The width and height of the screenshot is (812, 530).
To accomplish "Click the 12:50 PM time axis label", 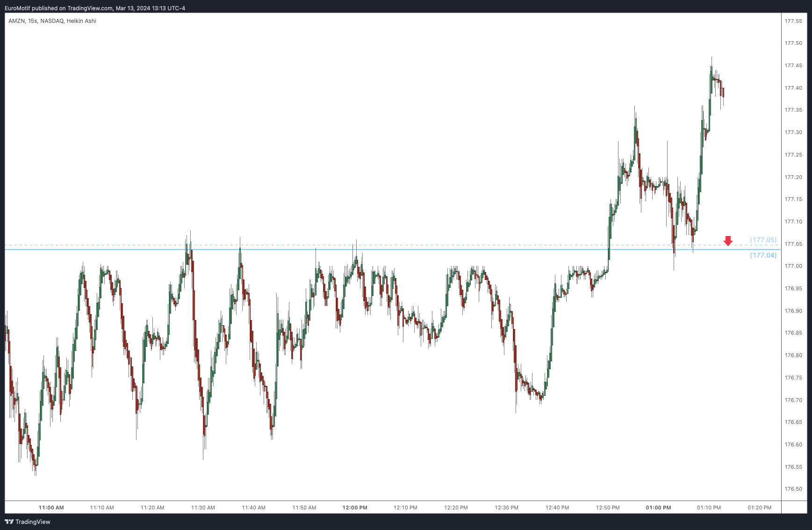I will pyautogui.click(x=608, y=508).
